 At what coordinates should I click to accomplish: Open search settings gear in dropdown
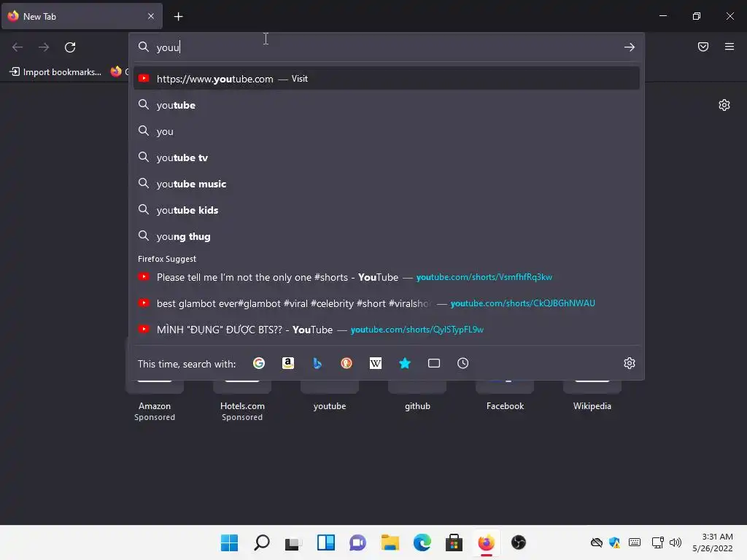pos(629,363)
